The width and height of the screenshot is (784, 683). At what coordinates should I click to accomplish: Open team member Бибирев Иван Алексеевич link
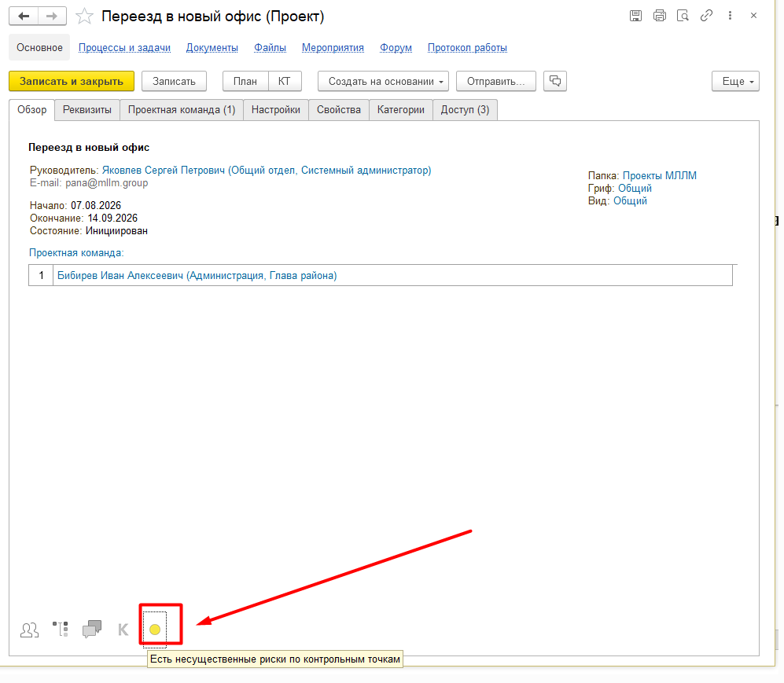coord(197,276)
